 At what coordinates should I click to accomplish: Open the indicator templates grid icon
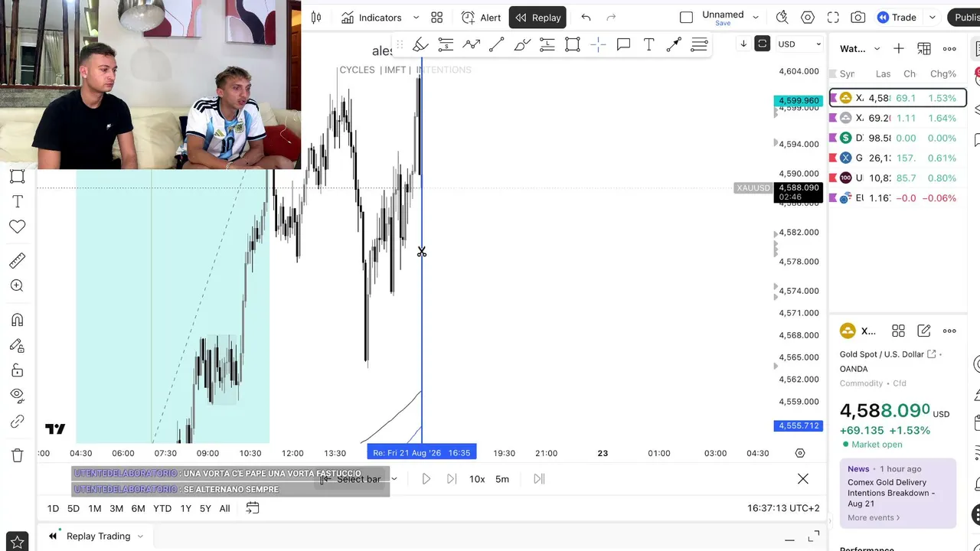(436, 18)
